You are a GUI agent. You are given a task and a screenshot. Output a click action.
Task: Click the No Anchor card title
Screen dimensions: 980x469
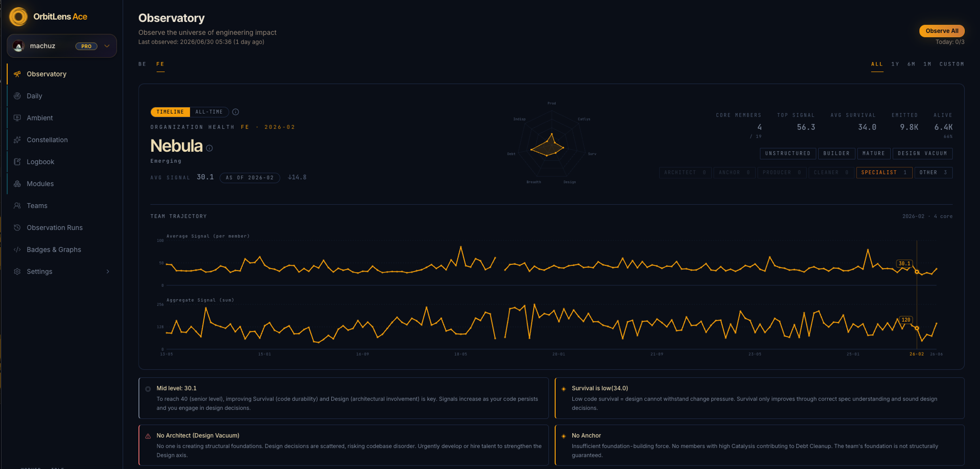coord(586,436)
